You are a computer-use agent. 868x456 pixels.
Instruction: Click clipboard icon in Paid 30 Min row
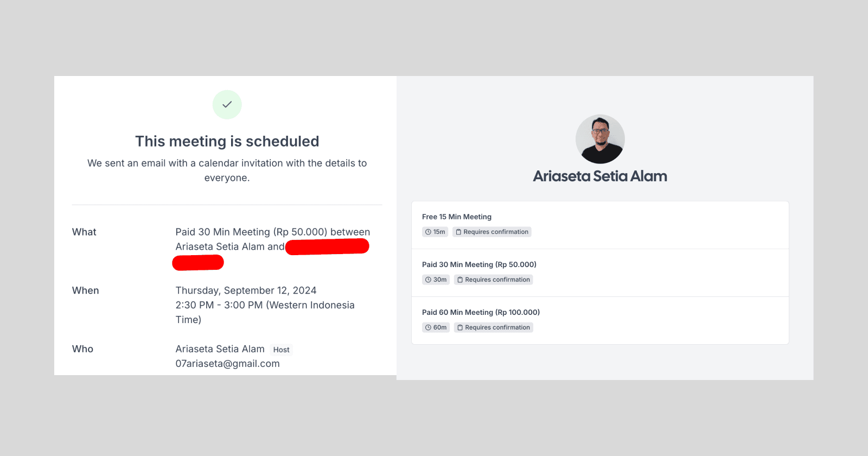(x=460, y=280)
